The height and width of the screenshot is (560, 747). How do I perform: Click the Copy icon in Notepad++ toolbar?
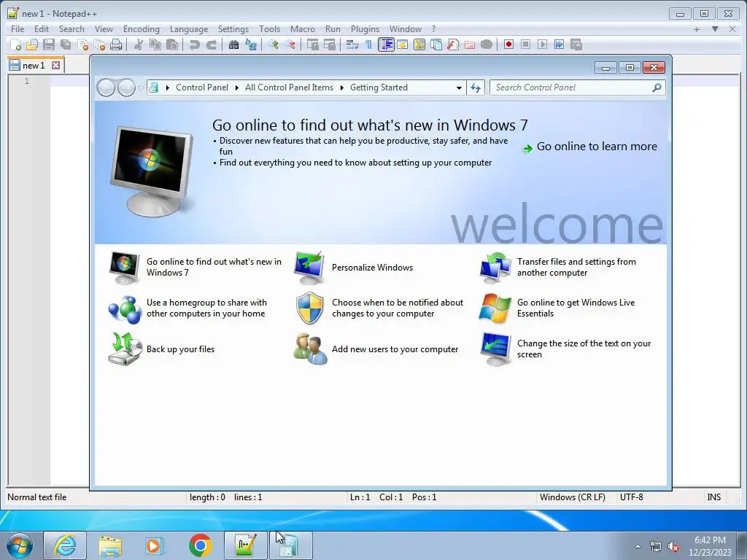point(155,44)
